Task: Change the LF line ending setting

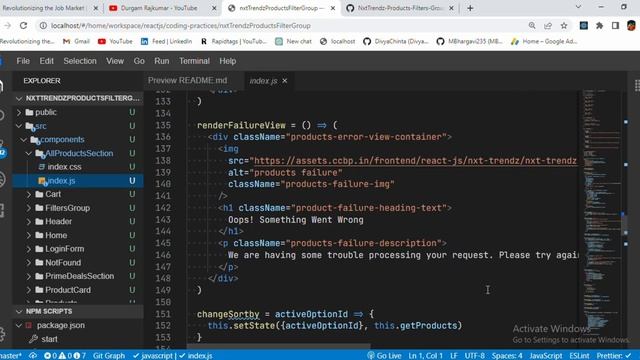Action: tap(453, 356)
